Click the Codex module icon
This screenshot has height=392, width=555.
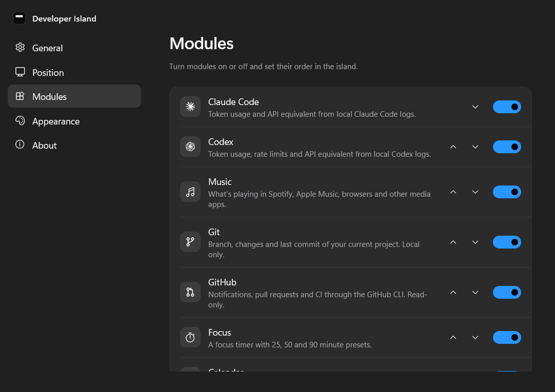(190, 147)
